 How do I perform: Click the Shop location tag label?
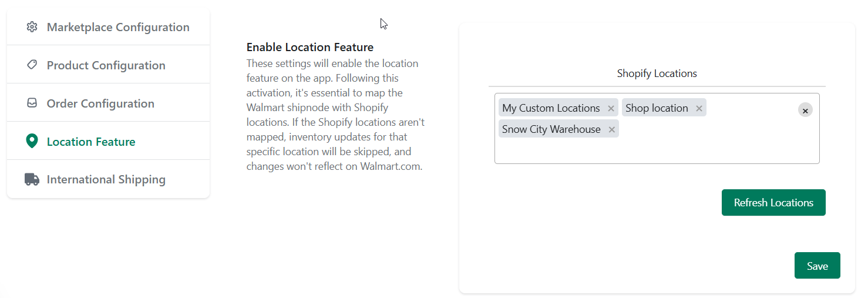pyautogui.click(x=657, y=108)
